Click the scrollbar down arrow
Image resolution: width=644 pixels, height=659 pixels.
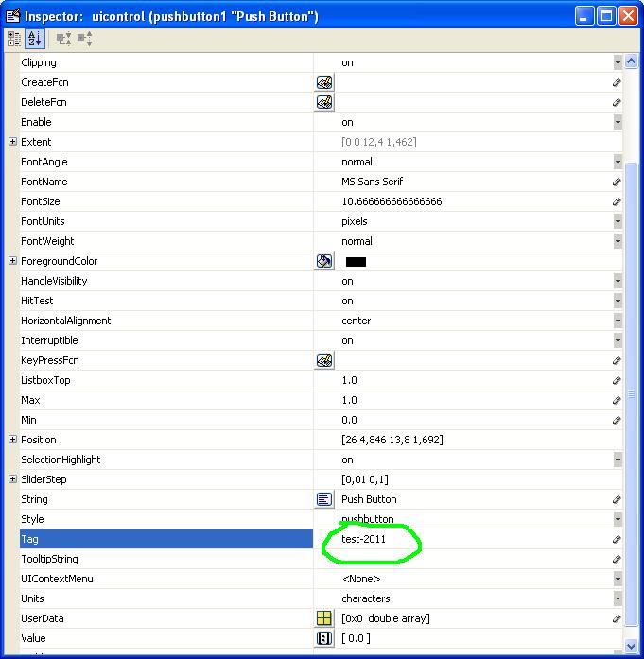point(632,645)
